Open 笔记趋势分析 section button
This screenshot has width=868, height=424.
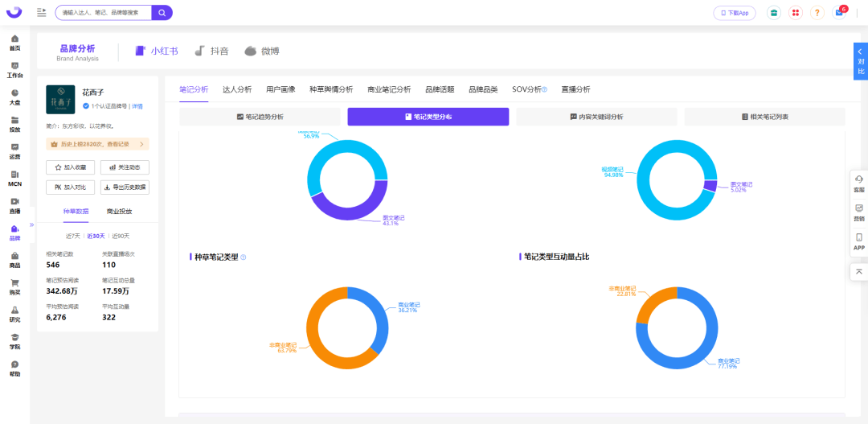(x=260, y=117)
